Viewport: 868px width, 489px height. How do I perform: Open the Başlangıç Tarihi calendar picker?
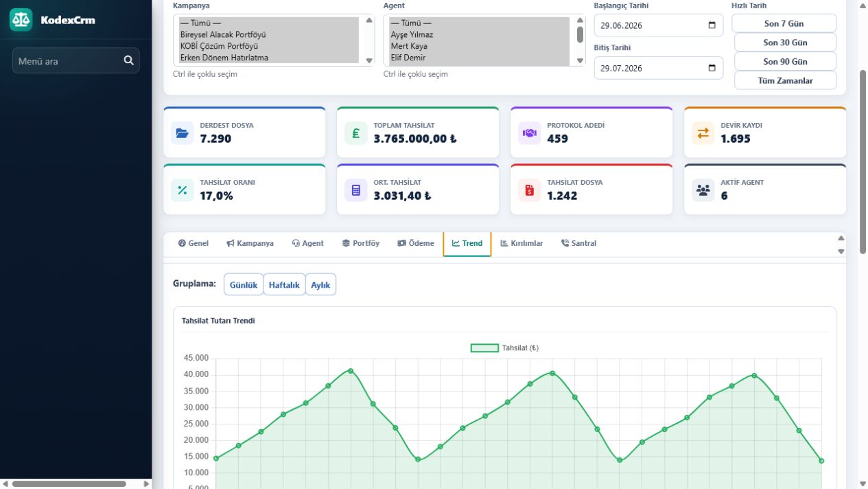click(712, 25)
